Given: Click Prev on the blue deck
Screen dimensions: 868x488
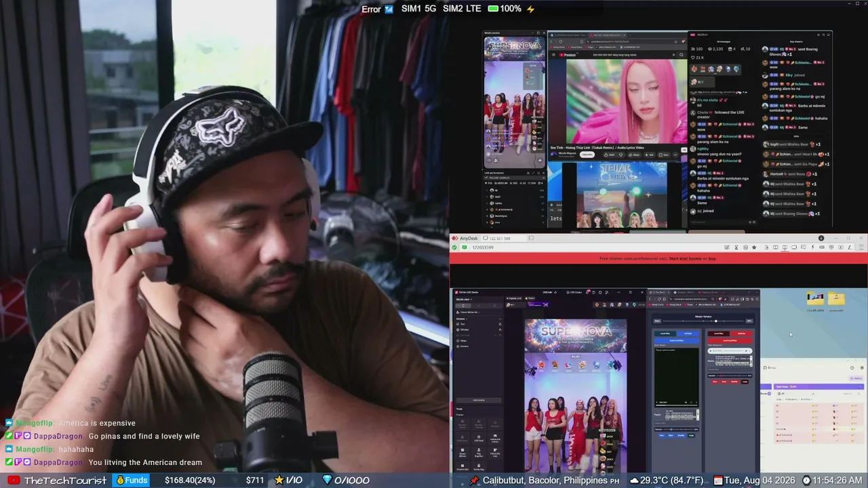Looking at the screenshot, I should 660,435.
